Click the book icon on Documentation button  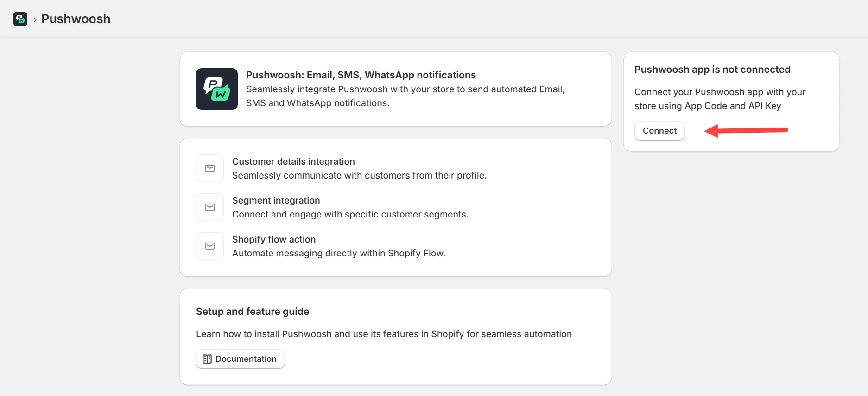coord(207,359)
